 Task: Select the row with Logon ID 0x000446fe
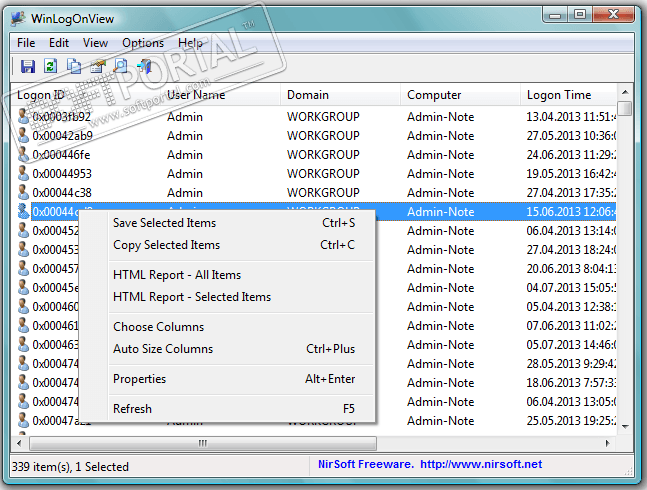point(314,155)
